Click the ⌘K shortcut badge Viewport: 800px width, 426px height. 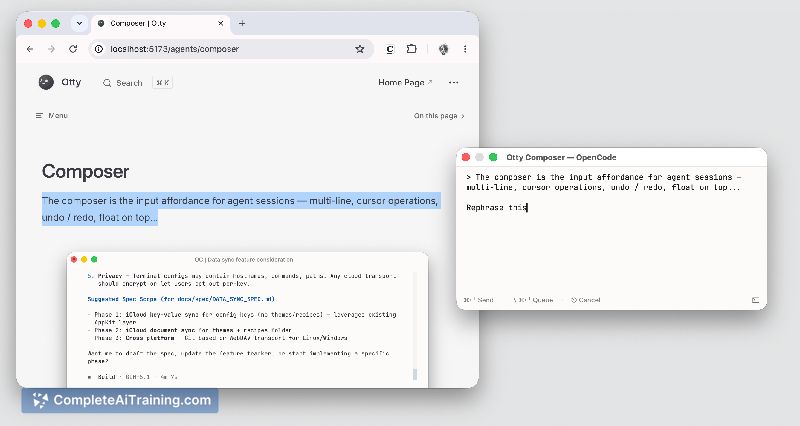163,83
